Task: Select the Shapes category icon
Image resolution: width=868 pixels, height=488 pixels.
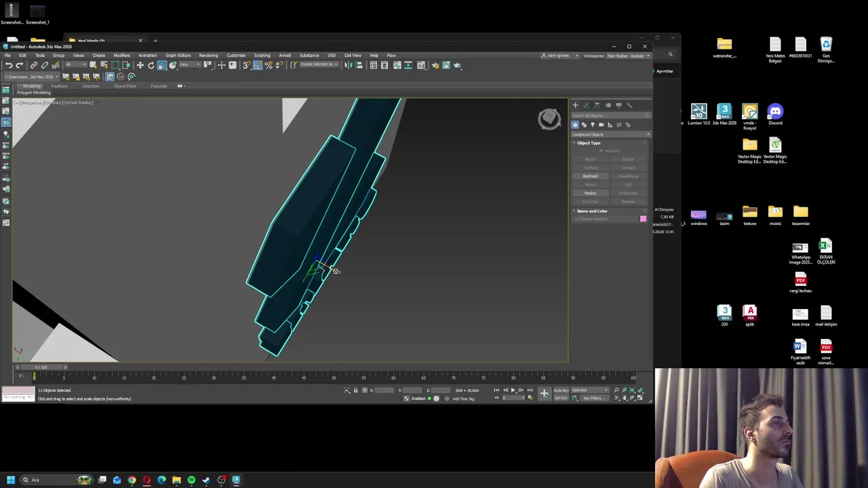Action: pos(584,125)
